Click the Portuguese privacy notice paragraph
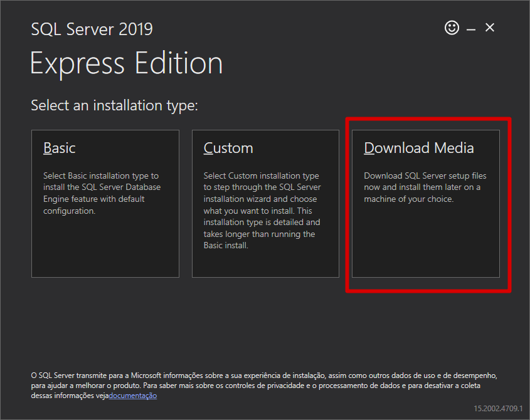The image size is (530, 420). (264, 386)
